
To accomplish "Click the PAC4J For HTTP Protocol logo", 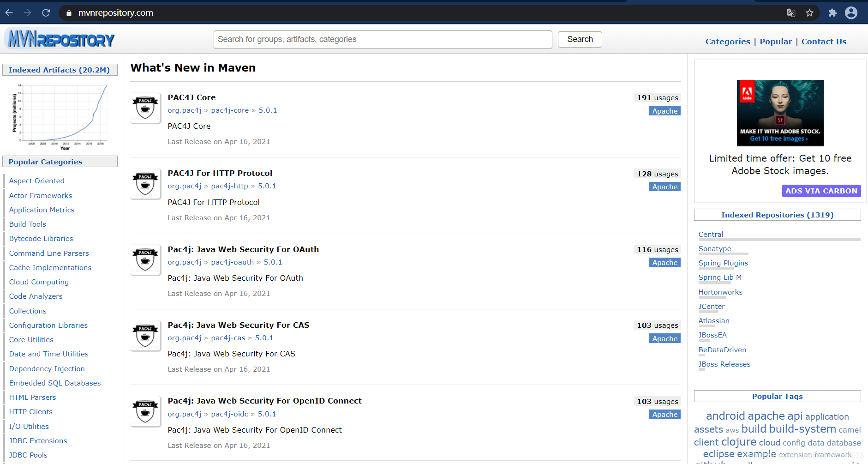I will (x=145, y=183).
